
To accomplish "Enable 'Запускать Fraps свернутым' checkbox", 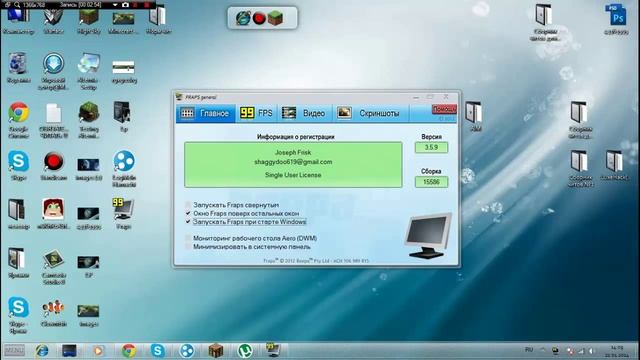I will tap(188, 205).
